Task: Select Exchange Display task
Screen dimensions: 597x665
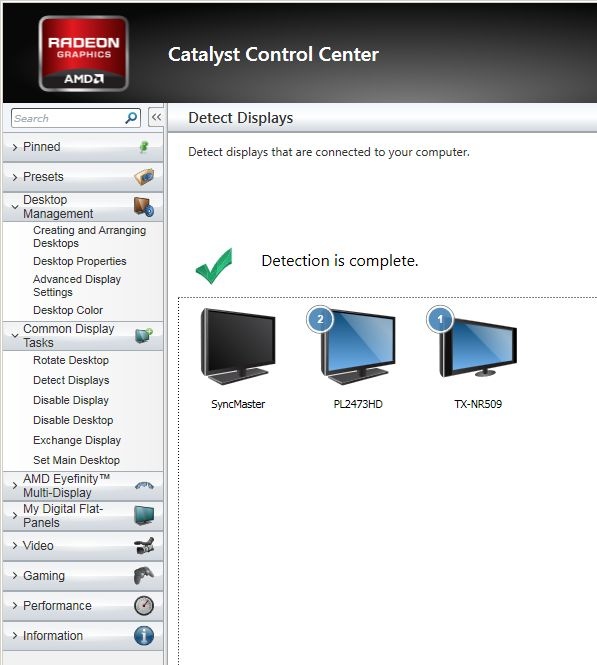Action: click(77, 440)
